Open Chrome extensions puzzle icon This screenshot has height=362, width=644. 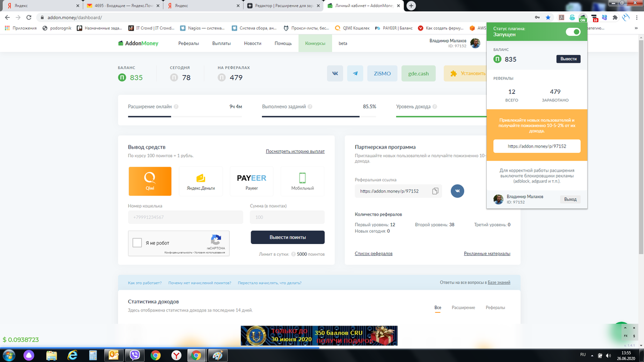(x=615, y=17)
